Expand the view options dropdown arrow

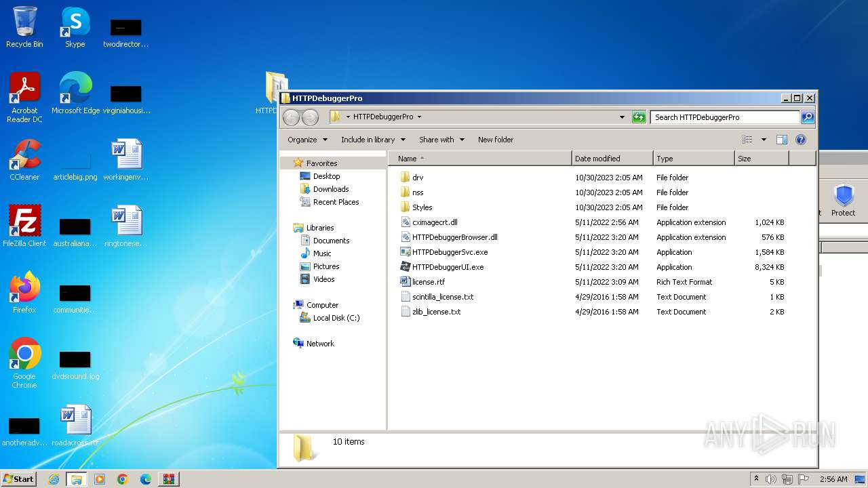(764, 140)
